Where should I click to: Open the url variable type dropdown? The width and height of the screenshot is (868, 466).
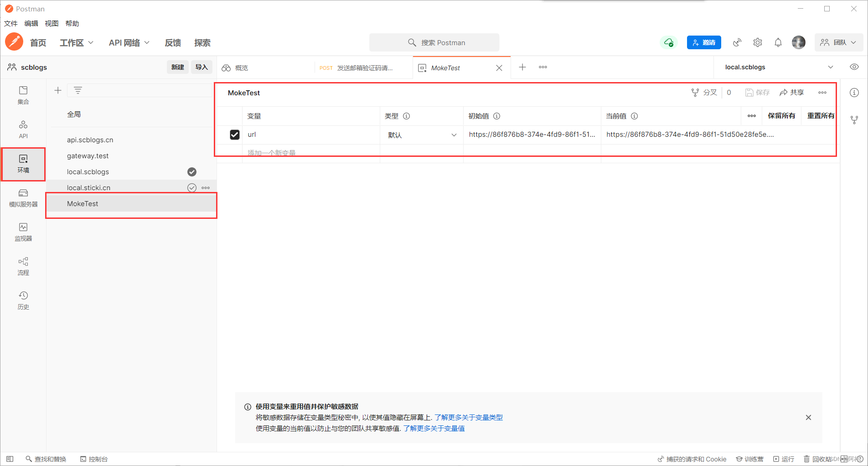pos(422,135)
